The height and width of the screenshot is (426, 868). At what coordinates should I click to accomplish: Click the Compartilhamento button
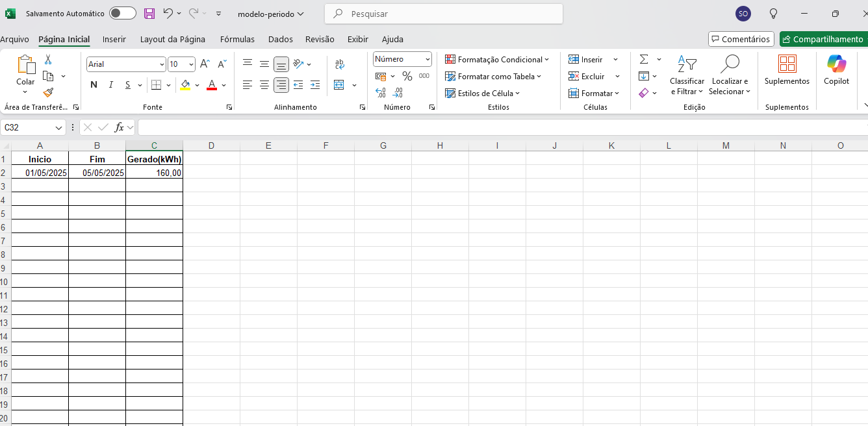(823, 40)
